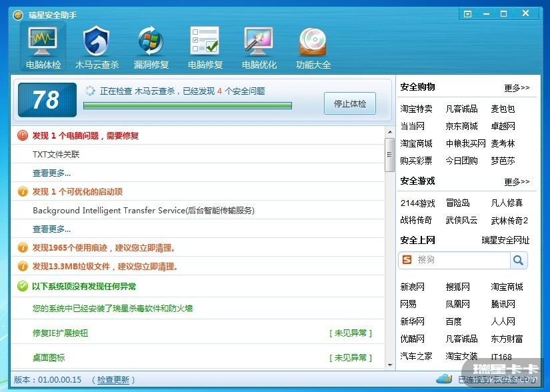This screenshot has width=550, height=392.
Task: Open the 凡人修真 game link
Action: [507, 203]
